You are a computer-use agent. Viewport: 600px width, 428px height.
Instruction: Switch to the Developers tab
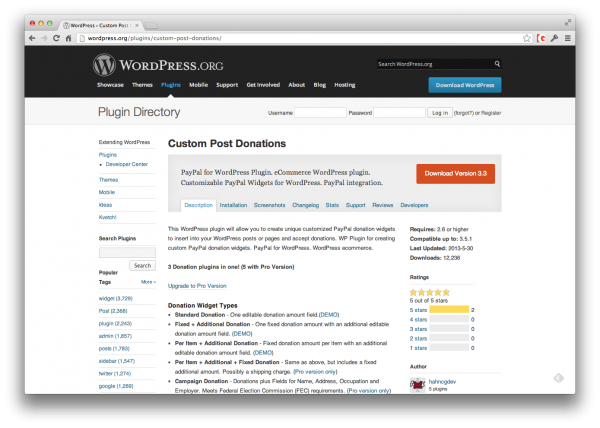414,205
